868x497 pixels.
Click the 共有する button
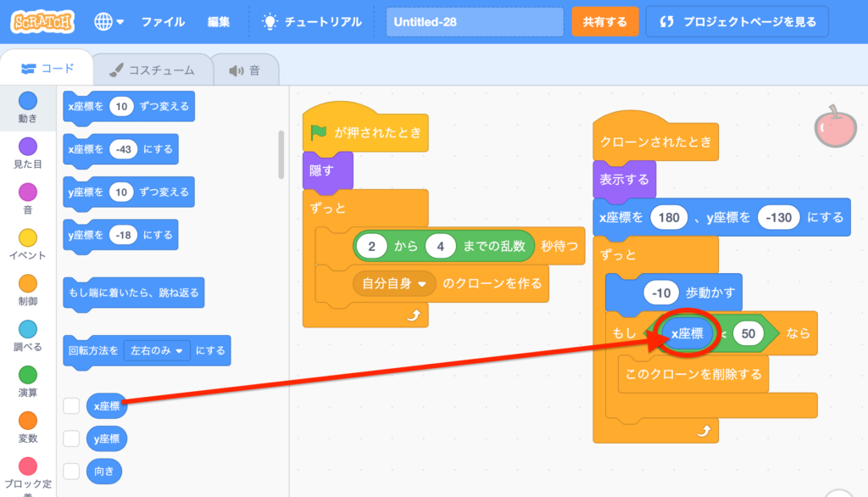click(604, 22)
